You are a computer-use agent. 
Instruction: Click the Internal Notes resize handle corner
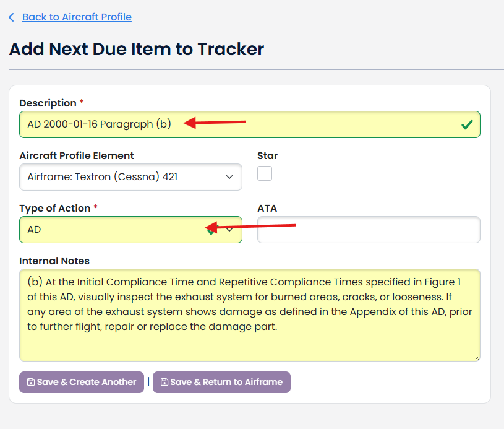pos(476,357)
